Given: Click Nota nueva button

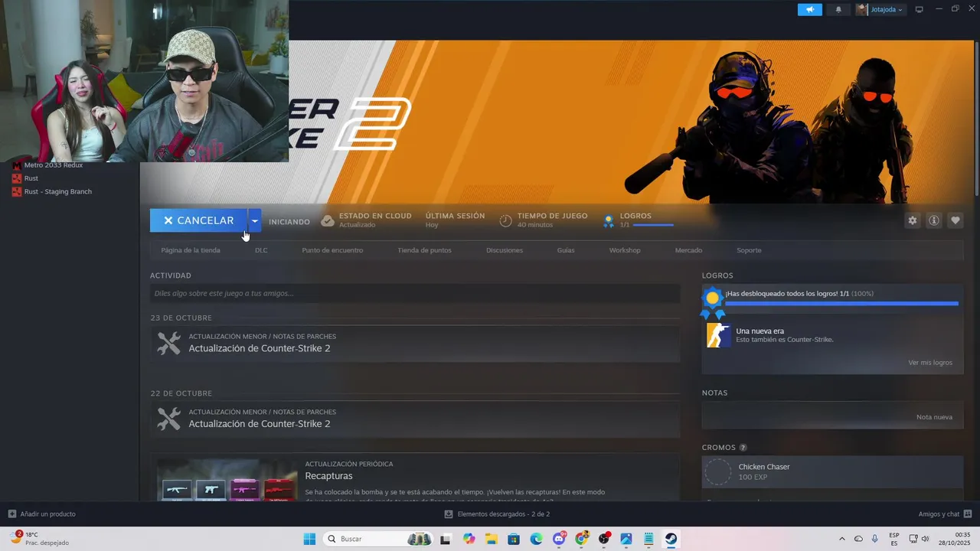Looking at the screenshot, I should click(934, 417).
